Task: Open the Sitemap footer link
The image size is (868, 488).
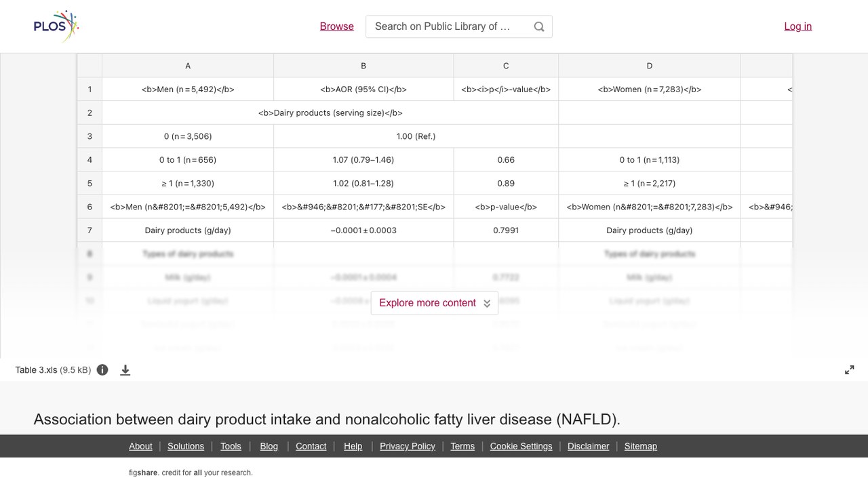Action: pyautogui.click(x=641, y=446)
